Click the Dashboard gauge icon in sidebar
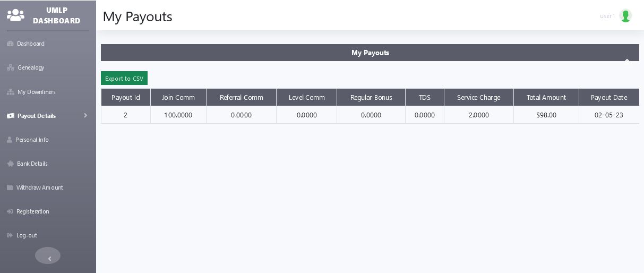The height and width of the screenshot is (273, 644). (x=10, y=44)
